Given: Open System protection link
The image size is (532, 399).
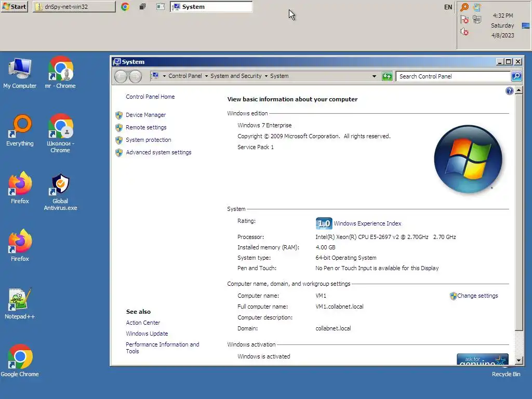Looking at the screenshot, I should (x=148, y=140).
